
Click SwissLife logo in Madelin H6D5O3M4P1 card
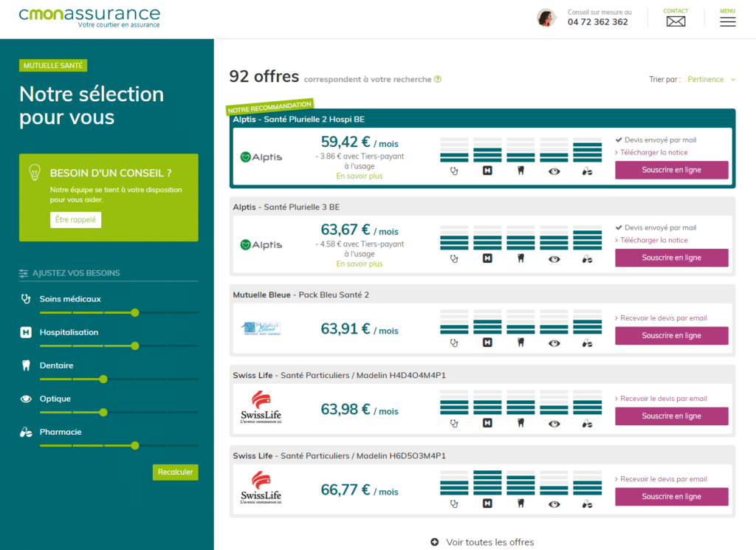pyautogui.click(x=261, y=488)
